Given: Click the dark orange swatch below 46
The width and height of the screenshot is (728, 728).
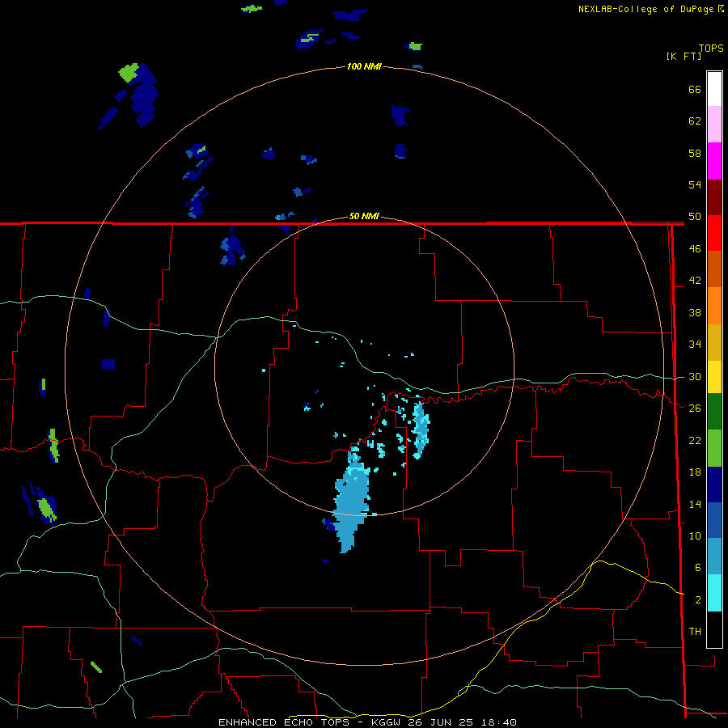Looking at the screenshot, I should point(714,269).
